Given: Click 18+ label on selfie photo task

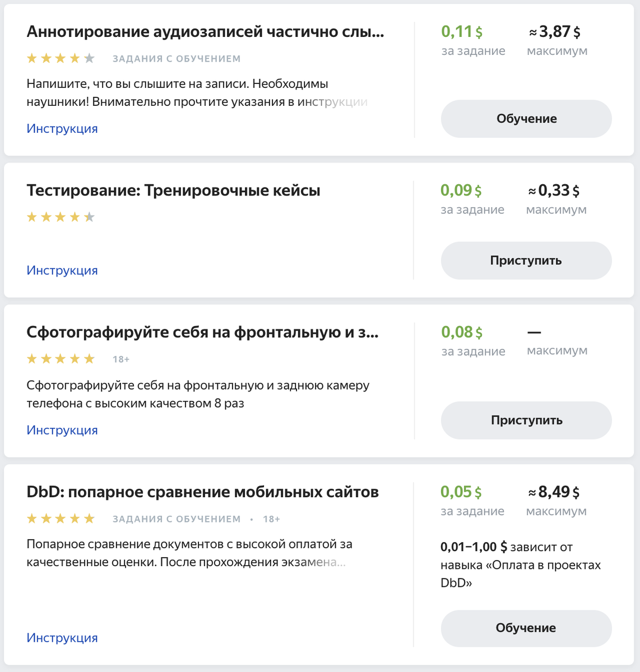Looking at the screenshot, I should pyautogui.click(x=121, y=360).
